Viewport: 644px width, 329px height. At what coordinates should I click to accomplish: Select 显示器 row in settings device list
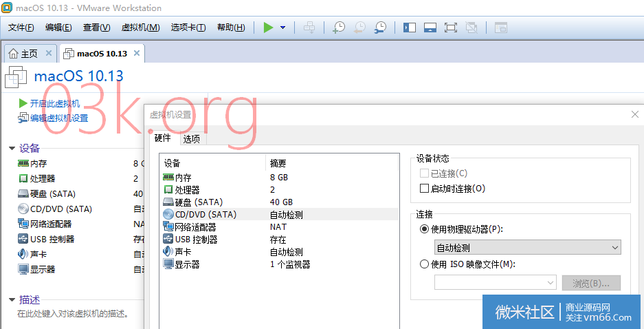280,264
